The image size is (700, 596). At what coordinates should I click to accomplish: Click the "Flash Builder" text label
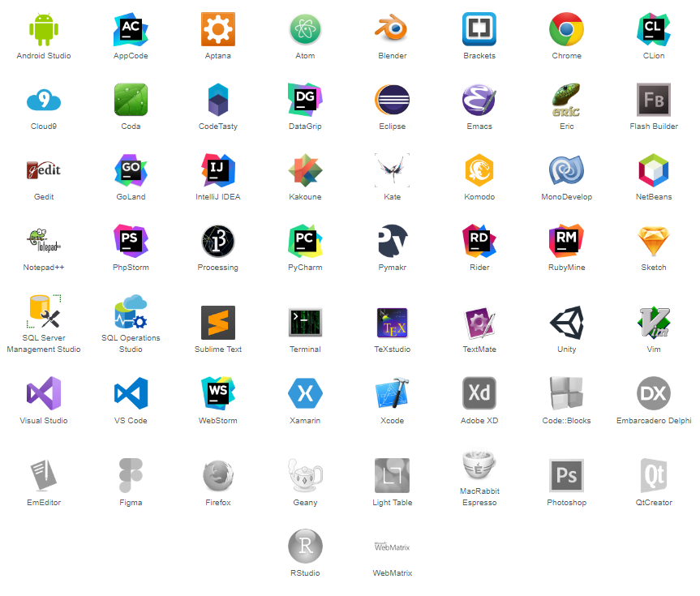click(x=654, y=126)
